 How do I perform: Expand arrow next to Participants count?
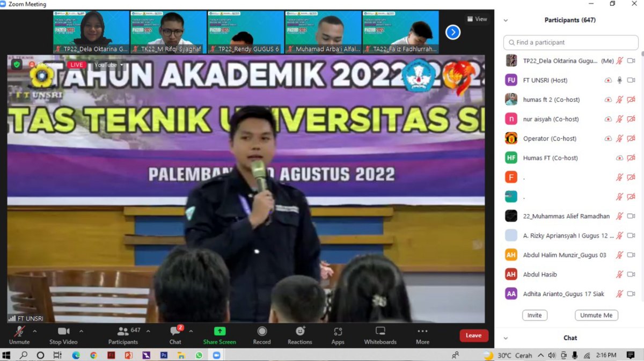point(148,331)
